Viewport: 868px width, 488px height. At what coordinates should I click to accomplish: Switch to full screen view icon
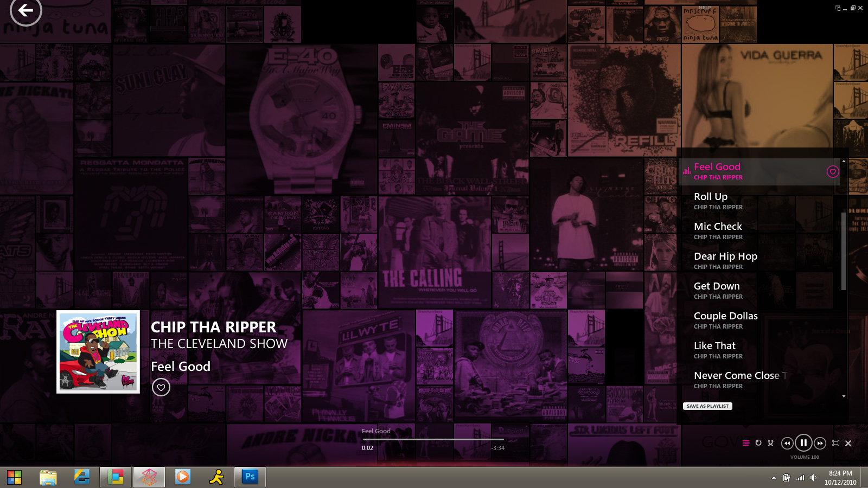click(835, 443)
